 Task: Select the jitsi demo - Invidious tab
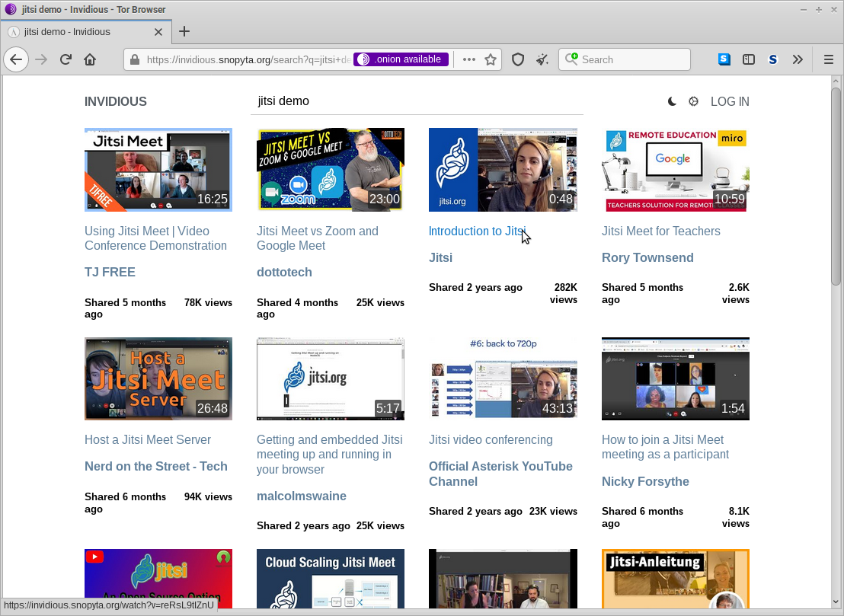tap(76, 32)
